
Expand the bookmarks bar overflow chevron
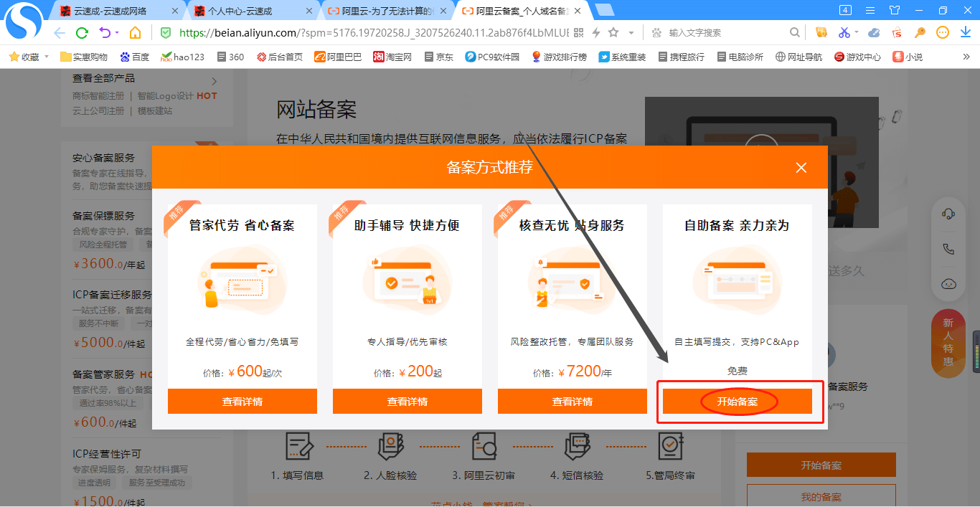point(966,57)
